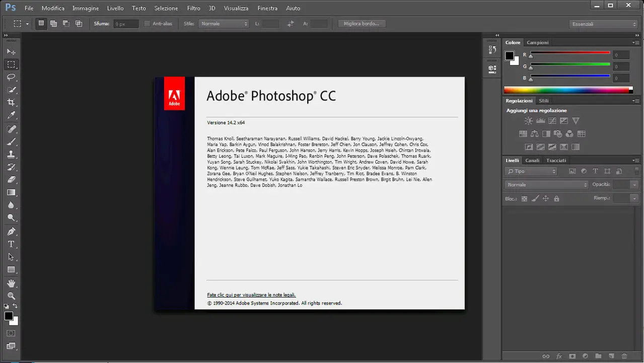
Task: Toggle lock position icon
Action: 545,198
